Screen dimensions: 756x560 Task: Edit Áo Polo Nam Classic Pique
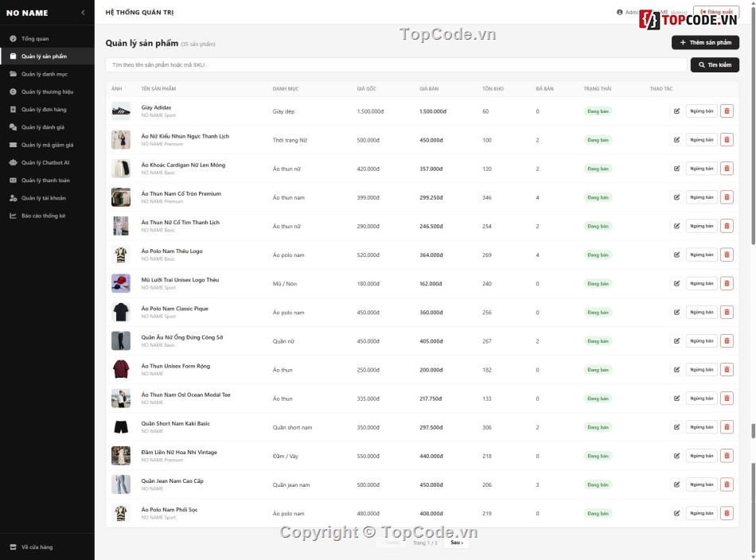(676, 313)
